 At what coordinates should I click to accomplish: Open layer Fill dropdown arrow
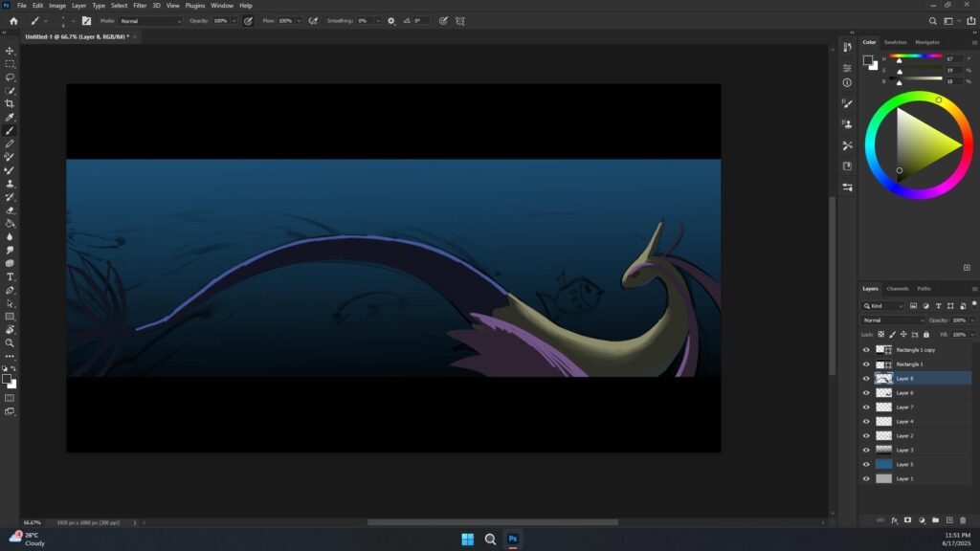click(972, 334)
